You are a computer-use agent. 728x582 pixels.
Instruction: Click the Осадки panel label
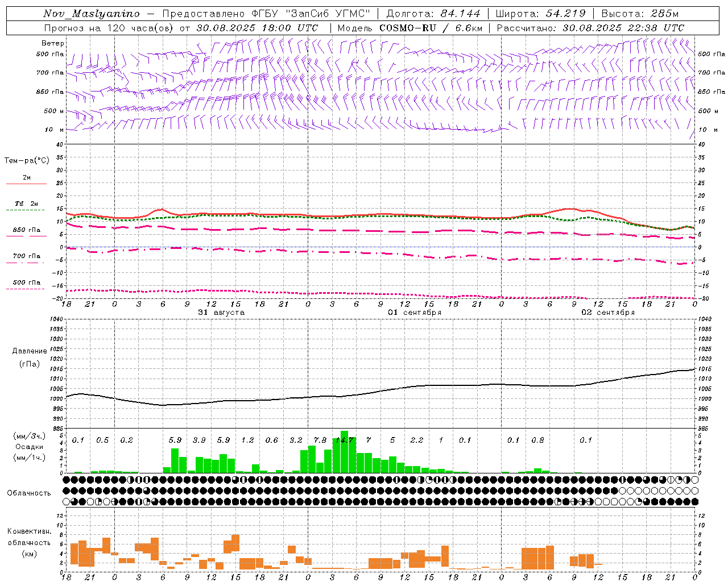[x=29, y=447]
